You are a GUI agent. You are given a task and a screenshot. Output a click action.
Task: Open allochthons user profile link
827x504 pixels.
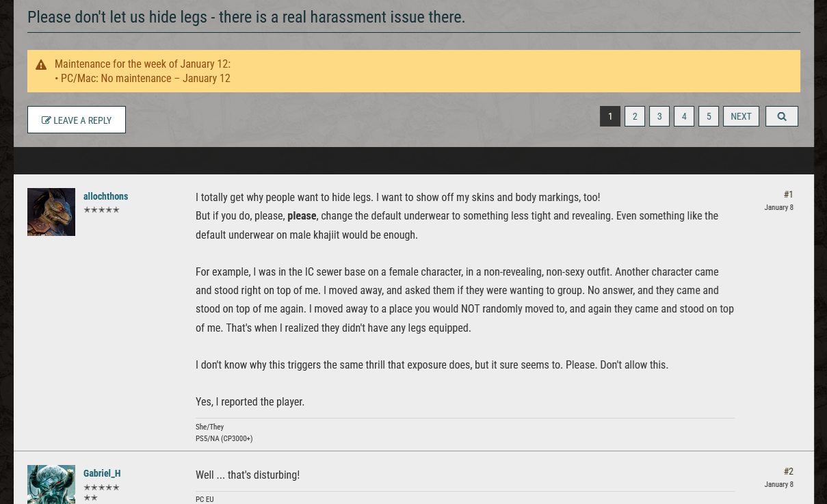105,196
